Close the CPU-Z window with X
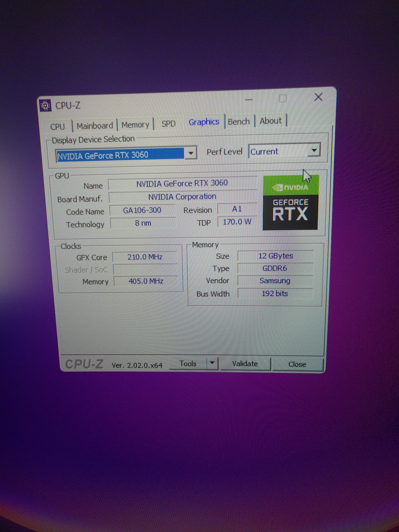 (318, 97)
